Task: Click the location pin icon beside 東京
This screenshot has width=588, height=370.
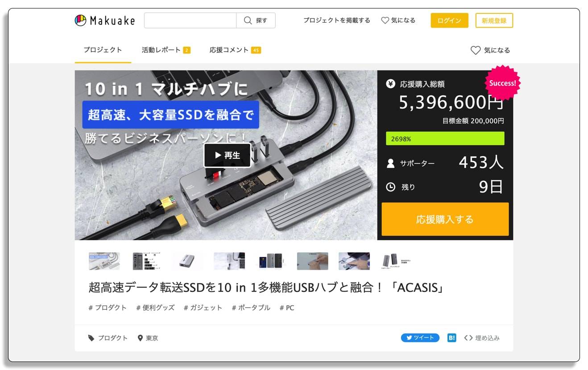Action: [x=140, y=338]
